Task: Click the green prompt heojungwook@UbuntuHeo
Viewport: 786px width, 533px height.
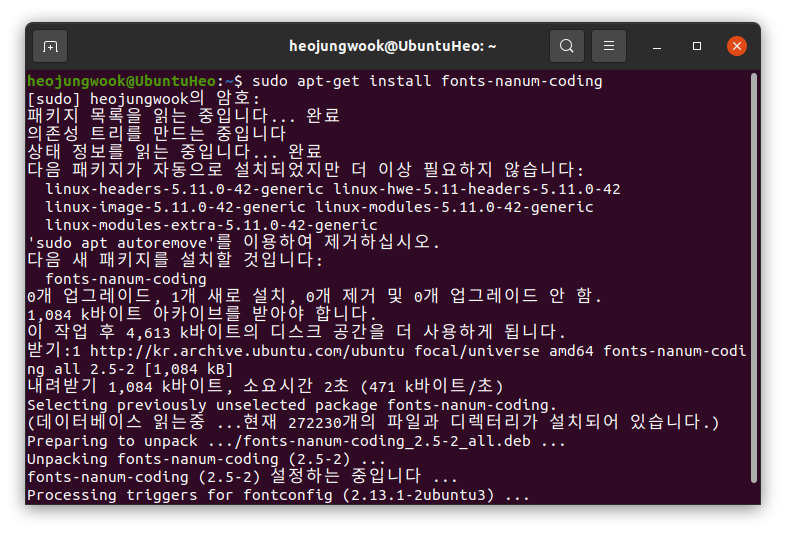Action: (x=121, y=81)
